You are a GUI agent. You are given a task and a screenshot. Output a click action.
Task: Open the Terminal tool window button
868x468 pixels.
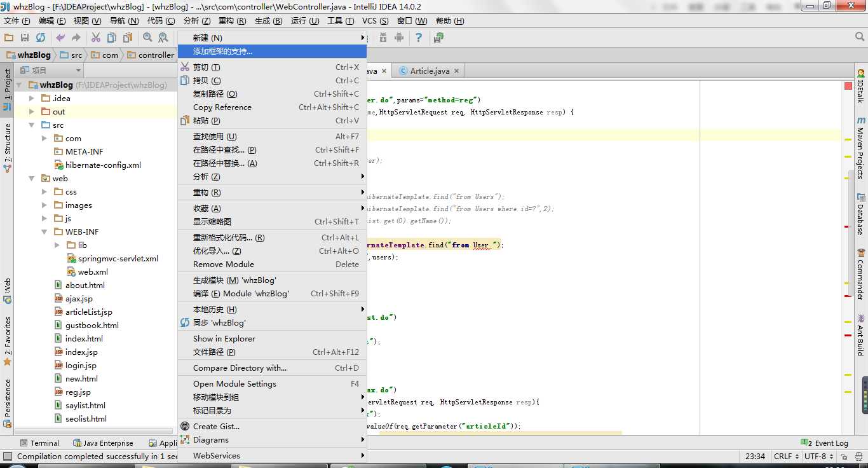tap(39, 443)
